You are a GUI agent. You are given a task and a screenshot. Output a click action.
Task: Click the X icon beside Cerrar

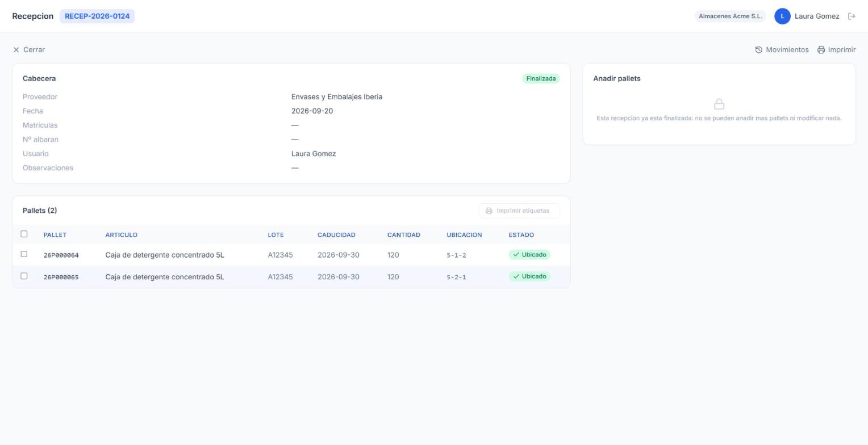pos(16,50)
